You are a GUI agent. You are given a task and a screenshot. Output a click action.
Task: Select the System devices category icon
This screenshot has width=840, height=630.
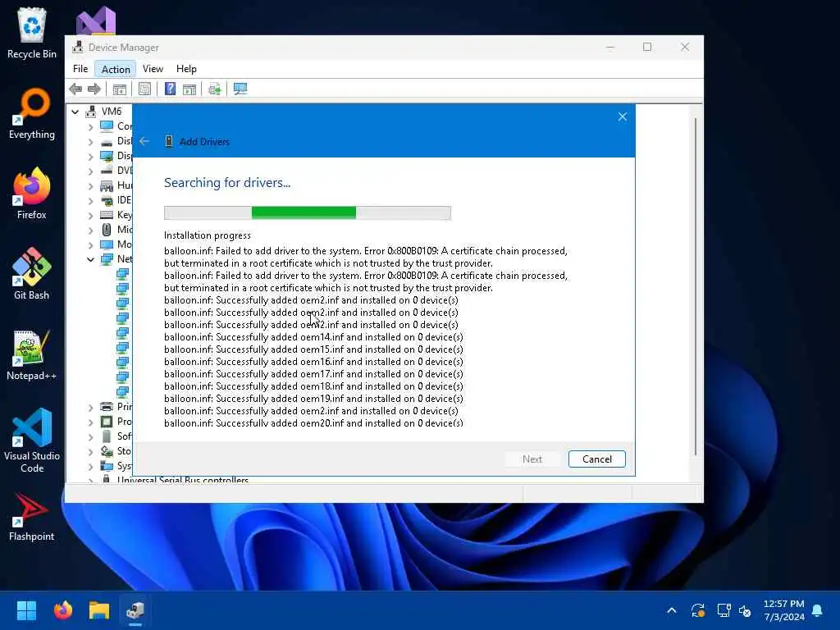107,466
